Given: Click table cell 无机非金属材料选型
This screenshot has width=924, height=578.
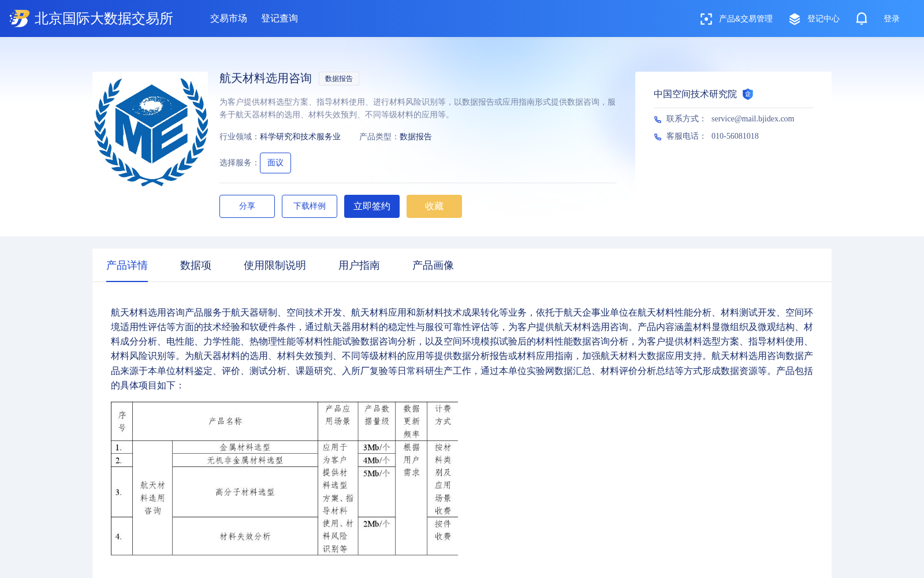Looking at the screenshot, I should (x=245, y=461).
